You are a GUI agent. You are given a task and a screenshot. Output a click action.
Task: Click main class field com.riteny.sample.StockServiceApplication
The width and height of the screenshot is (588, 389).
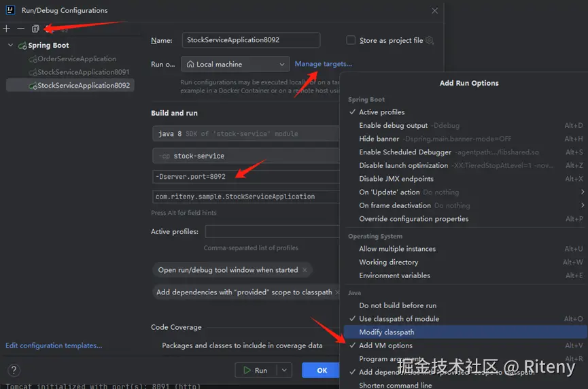pyautogui.click(x=245, y=197)
